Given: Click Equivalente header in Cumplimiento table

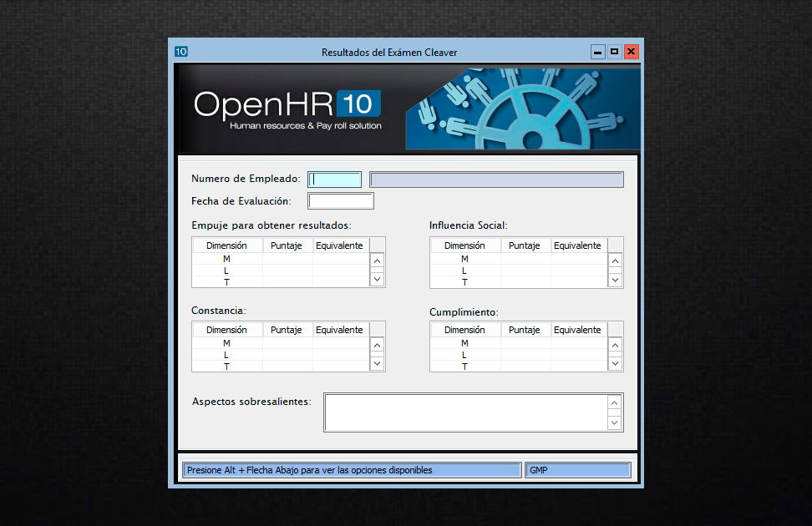Looking at the screenshot, I should 577,330.
